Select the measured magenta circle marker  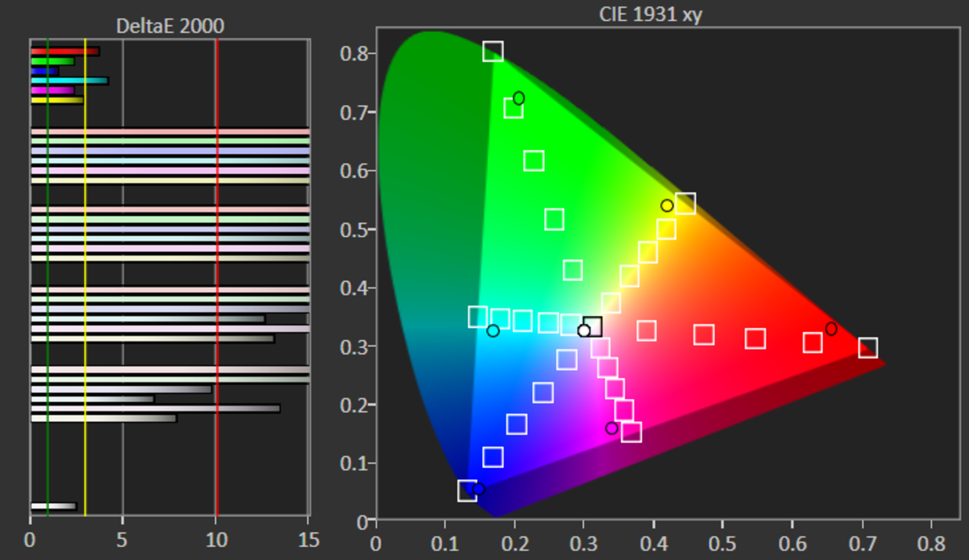point(611,428)
